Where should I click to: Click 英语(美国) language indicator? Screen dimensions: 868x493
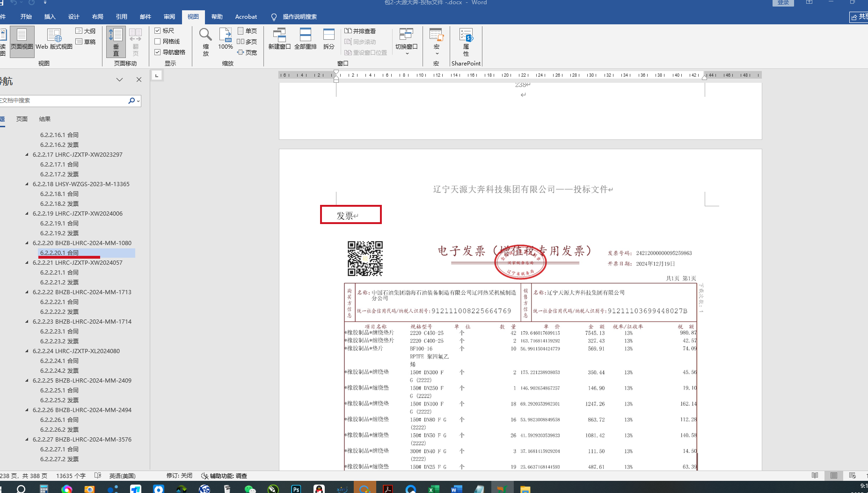pos(123,476)
